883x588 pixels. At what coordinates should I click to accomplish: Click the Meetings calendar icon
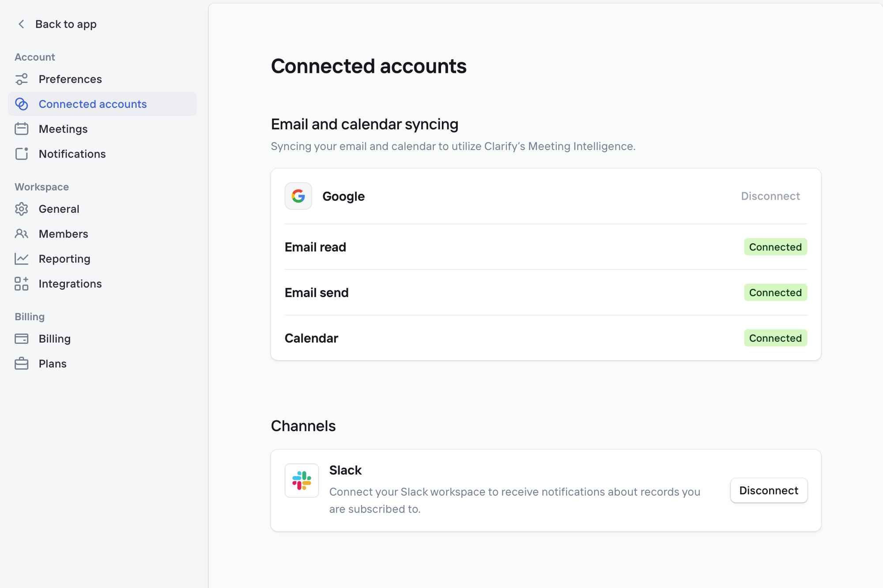click(x=21, y=129)
